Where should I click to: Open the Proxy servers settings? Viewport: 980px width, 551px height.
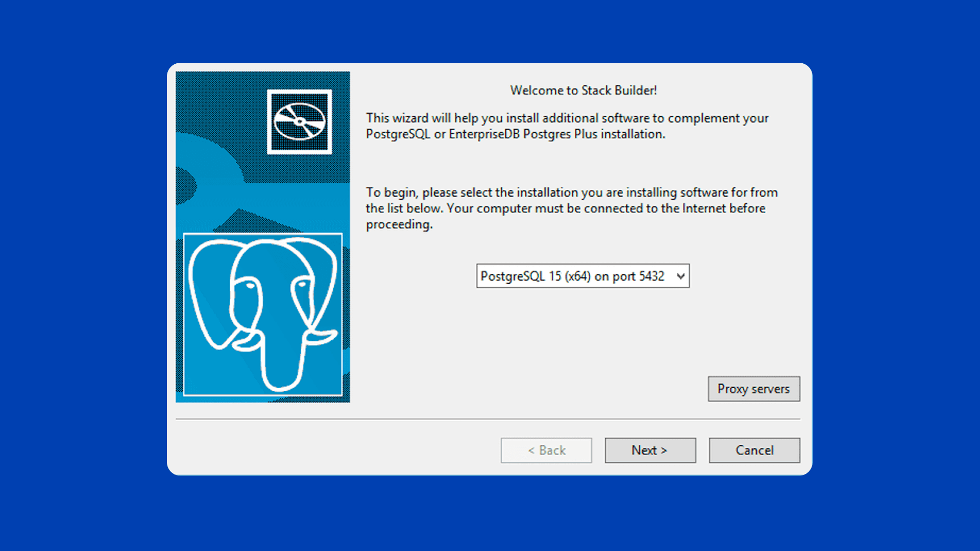point(753,388)
